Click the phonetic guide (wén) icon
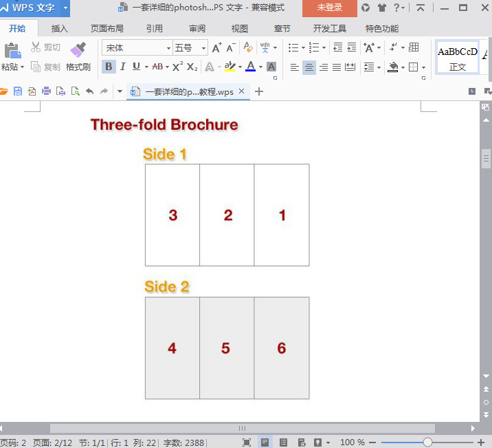The height and width of the screenshot is (448, 492). coord(265,47)
